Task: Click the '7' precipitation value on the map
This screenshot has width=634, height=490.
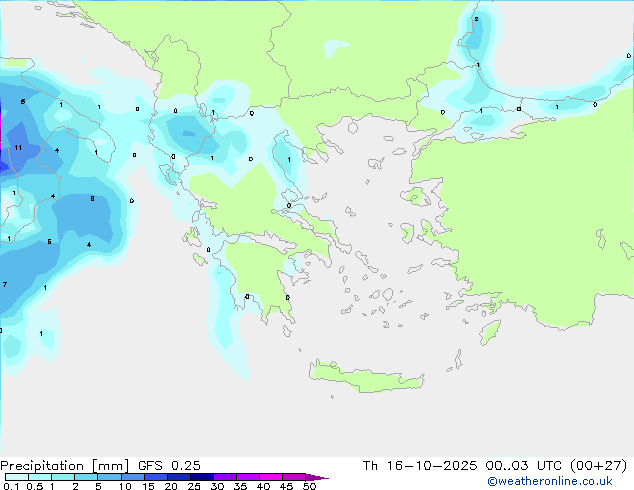Action: (x=5, y=285)
